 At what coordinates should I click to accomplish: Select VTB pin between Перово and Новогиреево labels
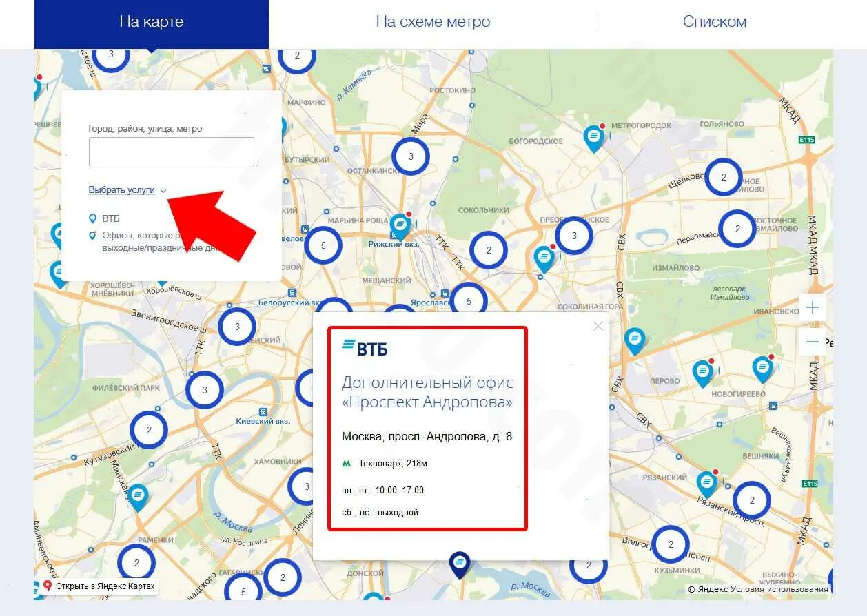pos(702,373)
